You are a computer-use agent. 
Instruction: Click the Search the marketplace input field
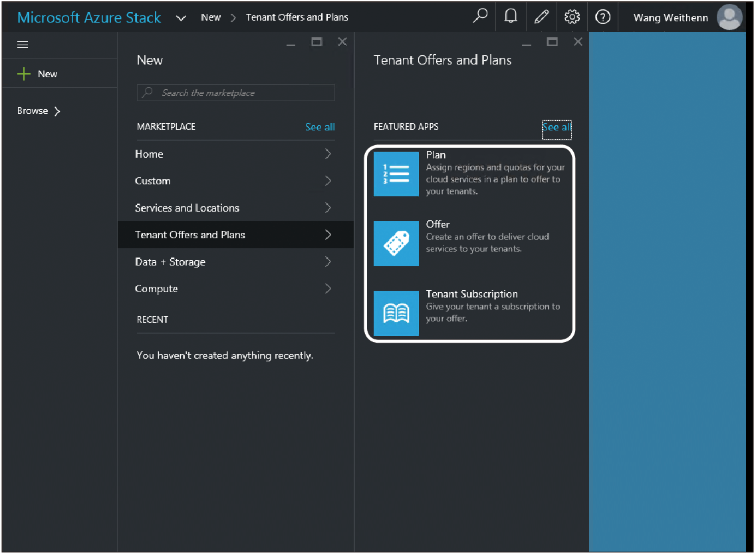236,92
